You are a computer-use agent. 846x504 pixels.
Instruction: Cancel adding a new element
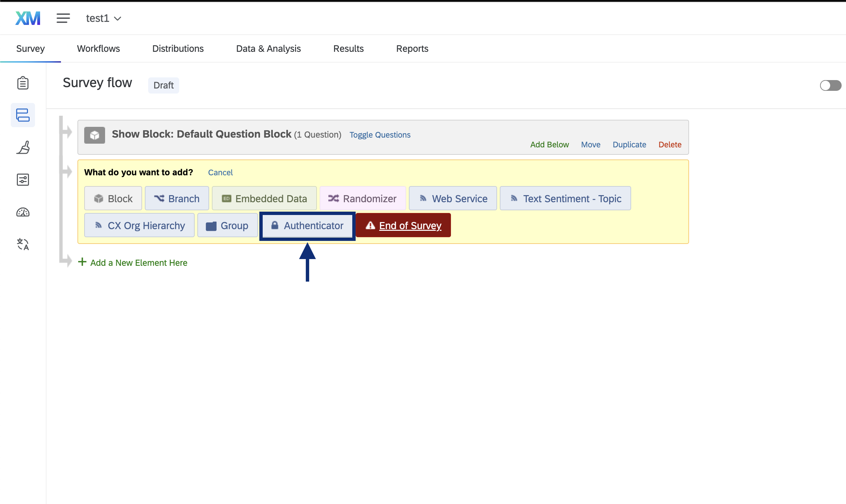220,173
